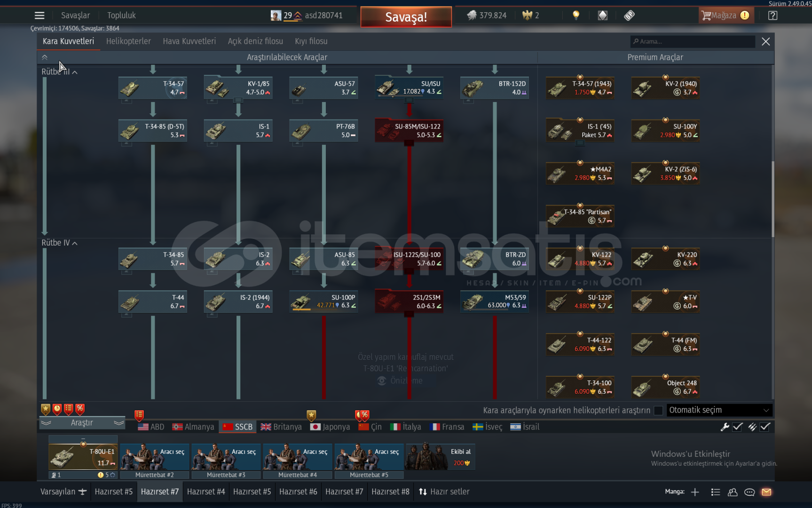Viewport: 812px width, 508px height.
Task: Open the help question mark icon
Action: point(773,16)
